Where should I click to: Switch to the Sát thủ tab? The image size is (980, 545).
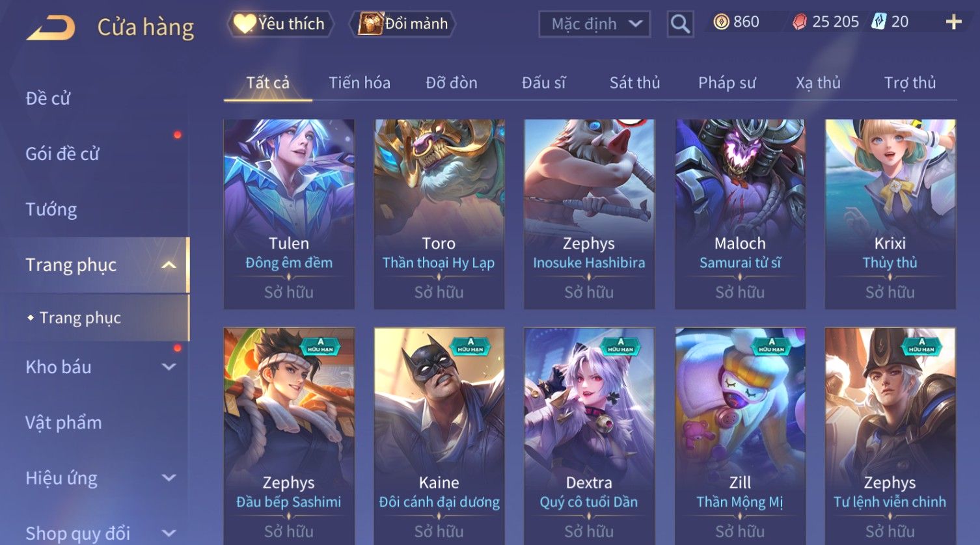(634, 83)
